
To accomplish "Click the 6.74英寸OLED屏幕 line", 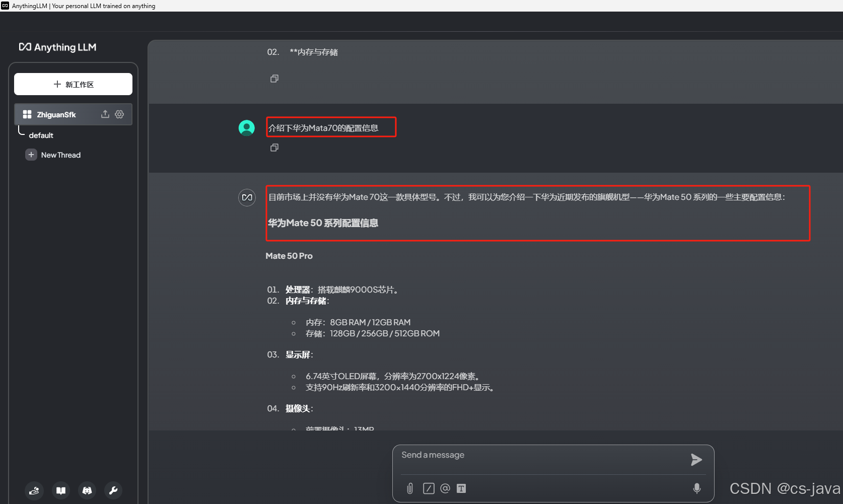I will [394, 376].
